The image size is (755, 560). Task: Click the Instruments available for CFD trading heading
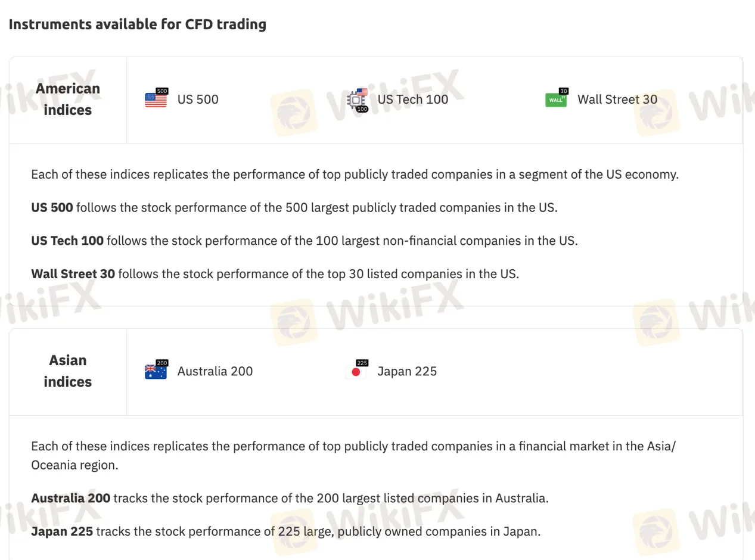point(138,24)
